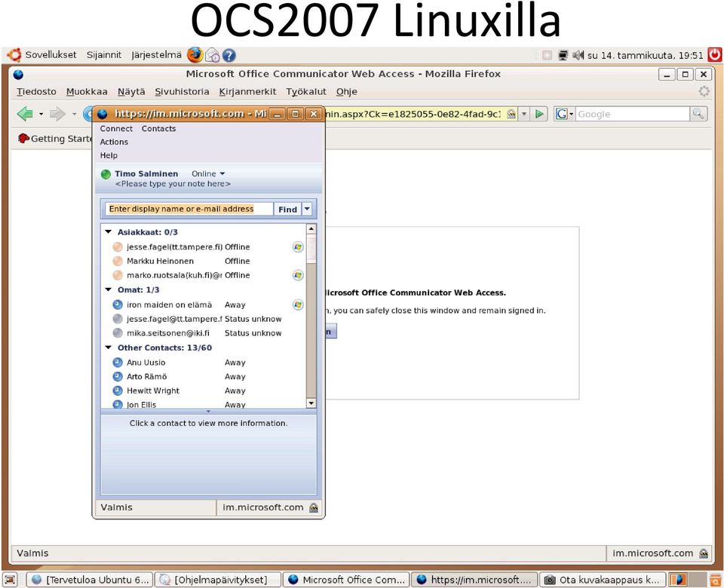724x588 pixels.
Task: Launch Firefox from the top panel icon
Action: point(195,55)
